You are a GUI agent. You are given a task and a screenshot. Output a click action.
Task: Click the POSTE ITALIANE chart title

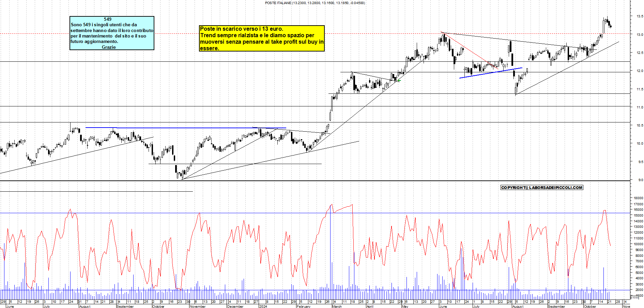tap(315, 3)
